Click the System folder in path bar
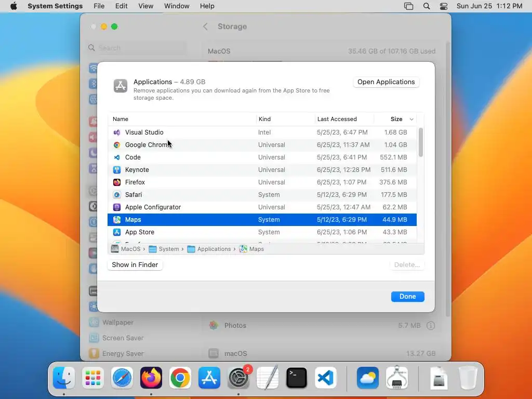Viewport: 532px width, 399px height. pos(164,249)
